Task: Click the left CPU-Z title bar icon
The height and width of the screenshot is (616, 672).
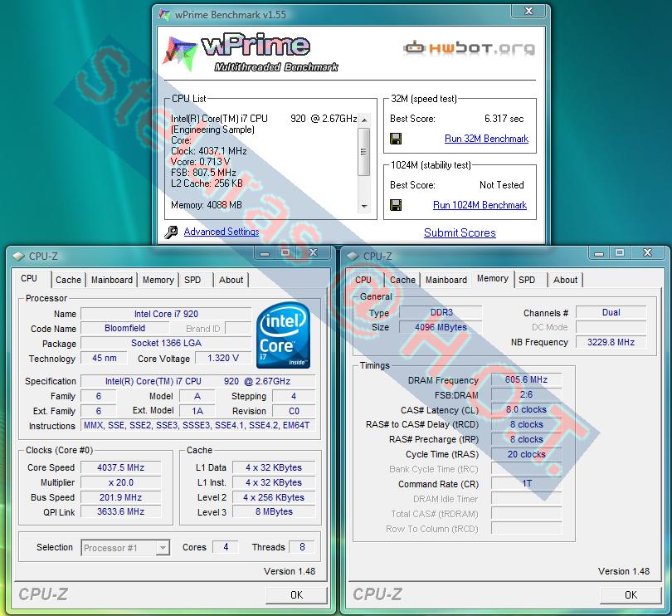Action: click(18, 256)
